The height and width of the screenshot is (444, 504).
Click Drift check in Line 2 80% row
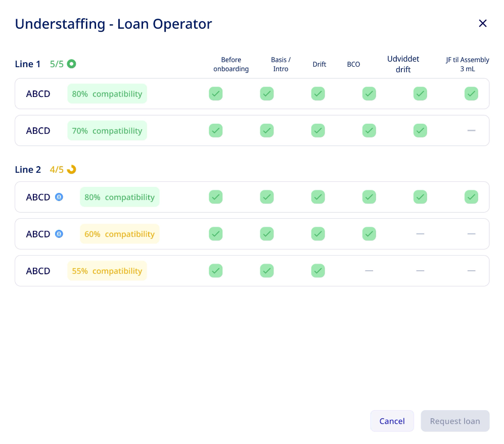coord(318,197)
